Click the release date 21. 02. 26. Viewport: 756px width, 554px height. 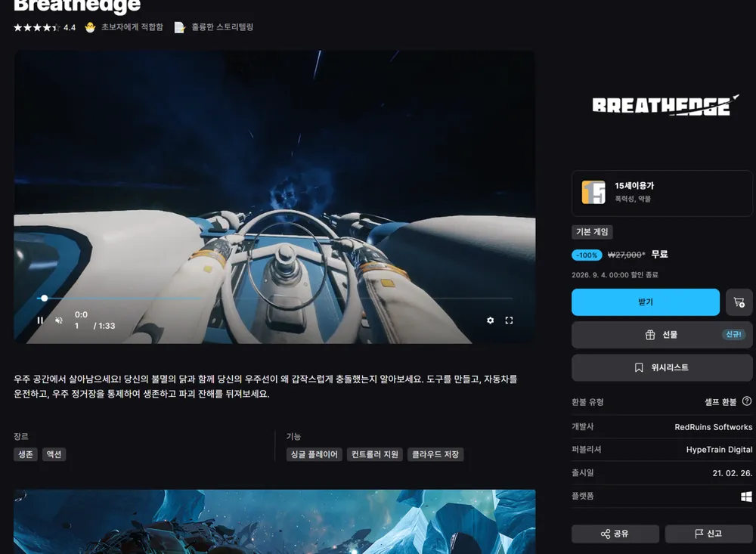pyautogui.click(x=732, y=473)
